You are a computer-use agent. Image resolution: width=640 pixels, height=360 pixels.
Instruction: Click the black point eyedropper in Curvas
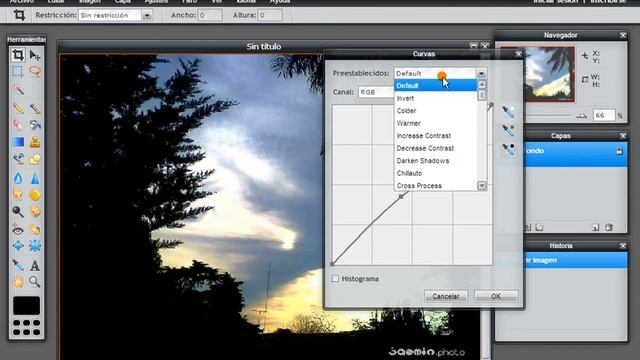click(508, 149)
